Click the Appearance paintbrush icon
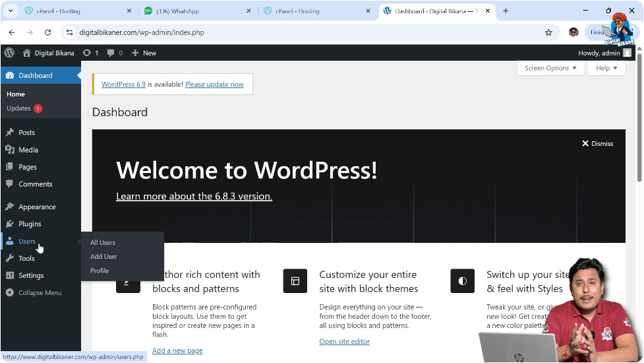The width and height of the screenshot is (644, 363). 10,207
